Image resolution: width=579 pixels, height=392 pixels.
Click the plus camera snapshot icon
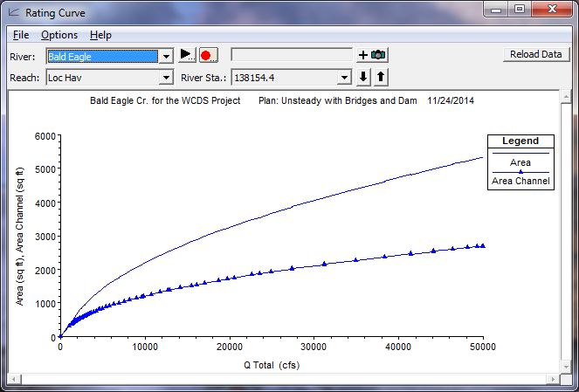tap(372, 55)
